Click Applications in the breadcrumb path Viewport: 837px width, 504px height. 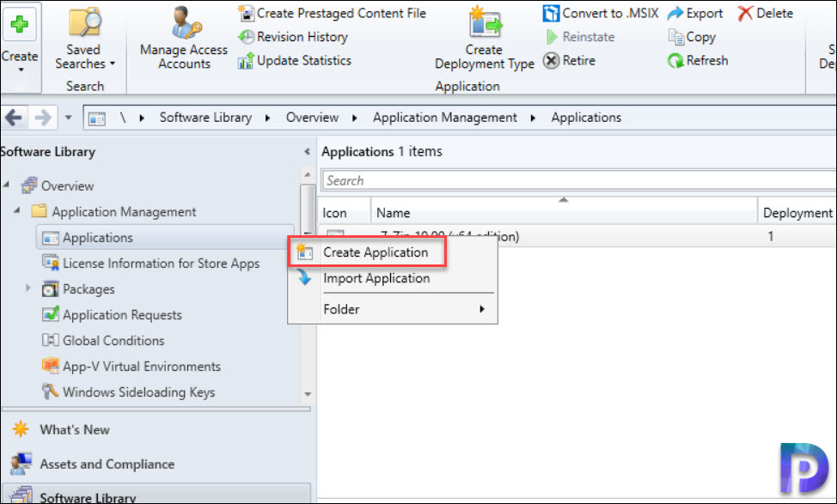pyautogui.click(x=586, y=118)
